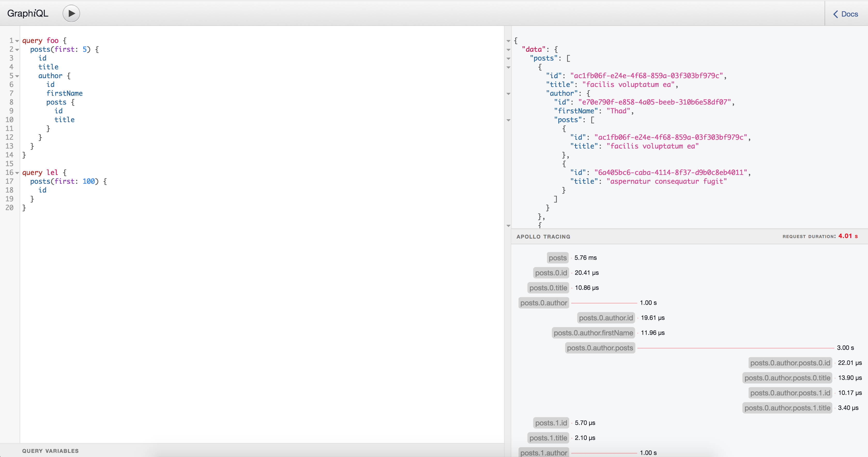This screenshot has height=457, width=868.
Task: Click the chevron icon beside Docs
Action: 836,14
